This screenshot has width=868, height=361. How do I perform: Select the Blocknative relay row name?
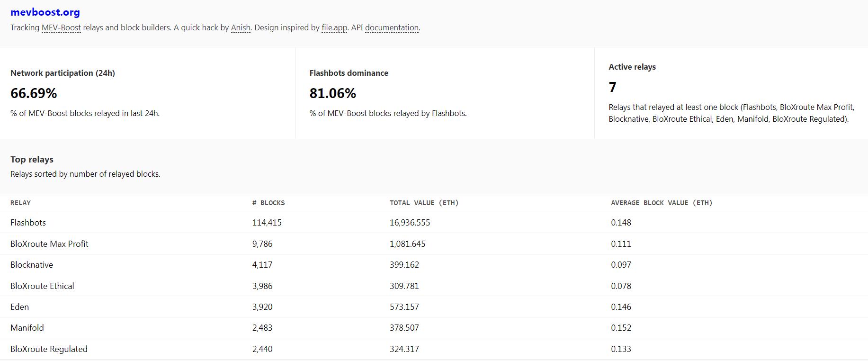32,265
